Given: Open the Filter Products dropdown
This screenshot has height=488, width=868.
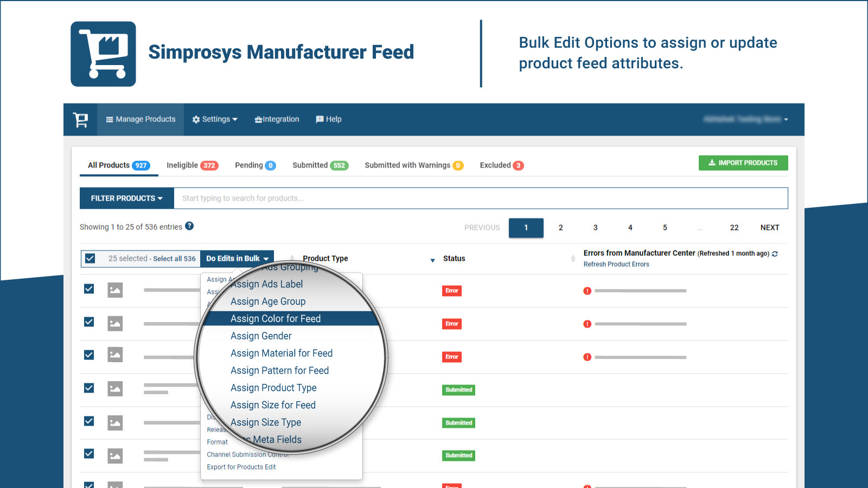Looking at the screenshot, I should click(126, 198).
